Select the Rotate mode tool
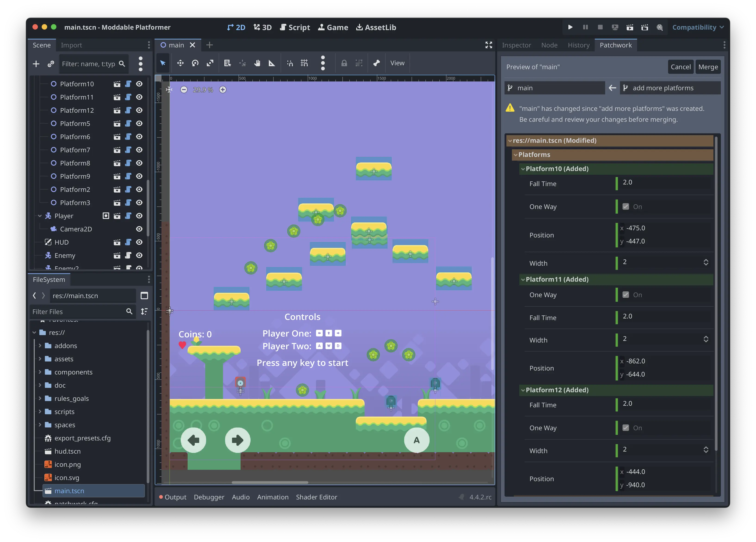The width and height of the screenshot is (756, 542). (195, 63)
